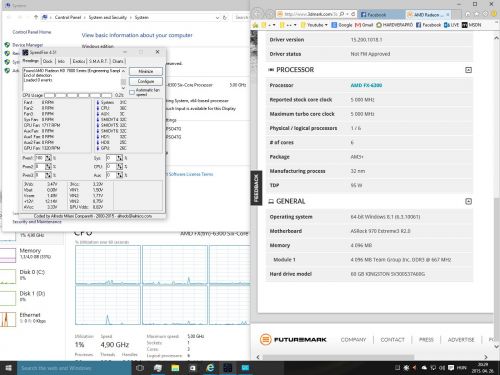Image resolution: width=500 pixels, height=375 pixels.
Task: Click browser horizontal scrollbar right arrow
Action: pyautogui.click(x=486, y=357)
